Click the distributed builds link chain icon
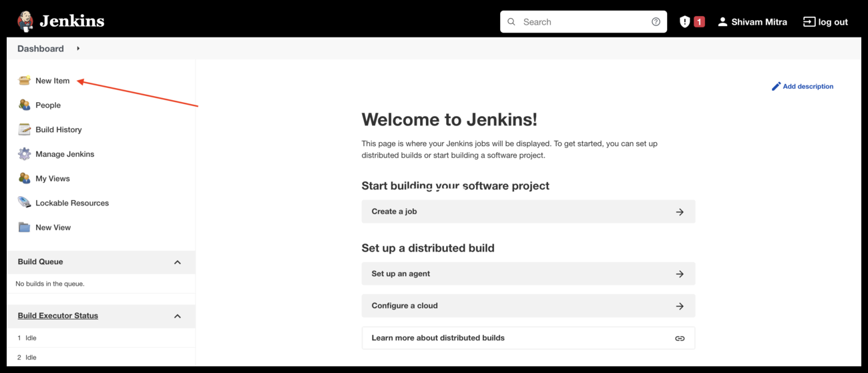868x373 pixels. [680, 338]
